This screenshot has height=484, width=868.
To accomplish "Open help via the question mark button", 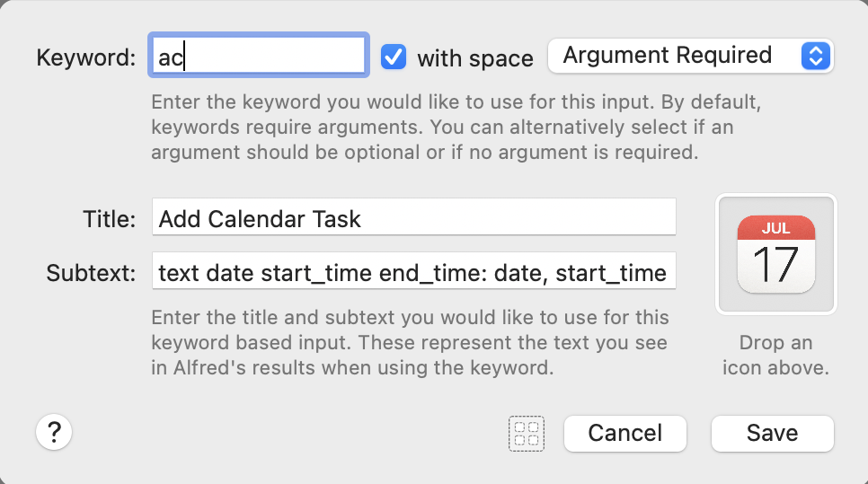I will click(x=54, y=432).
